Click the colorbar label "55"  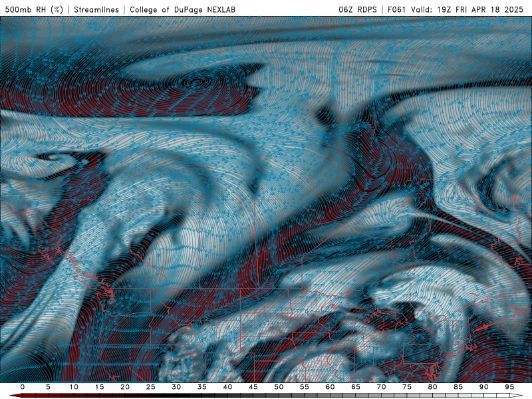coord(305,387)
